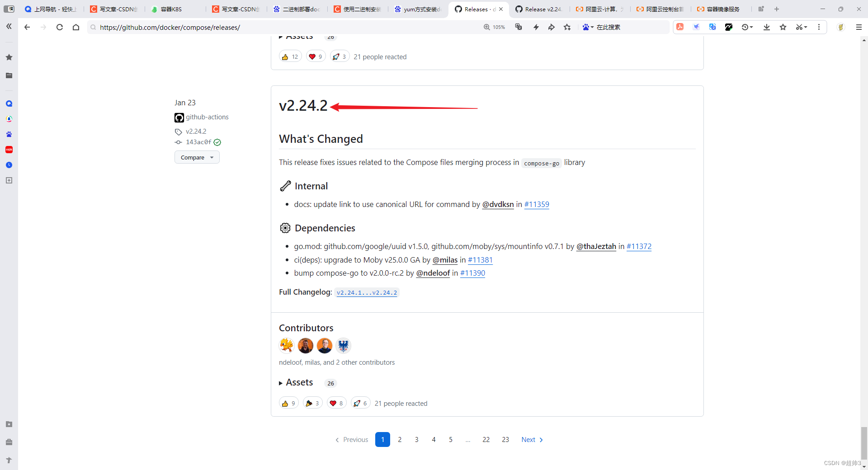Switch to the yum方式安装 tab

(x=418, y=9)
